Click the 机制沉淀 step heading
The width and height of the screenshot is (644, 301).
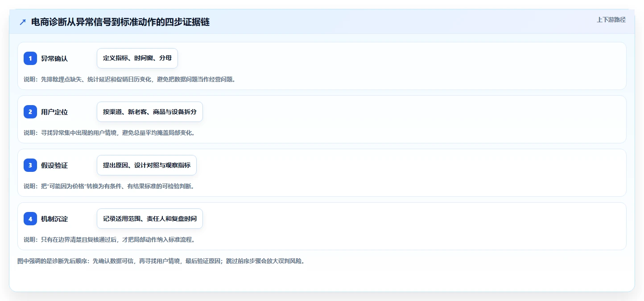[x=54, y=219]
